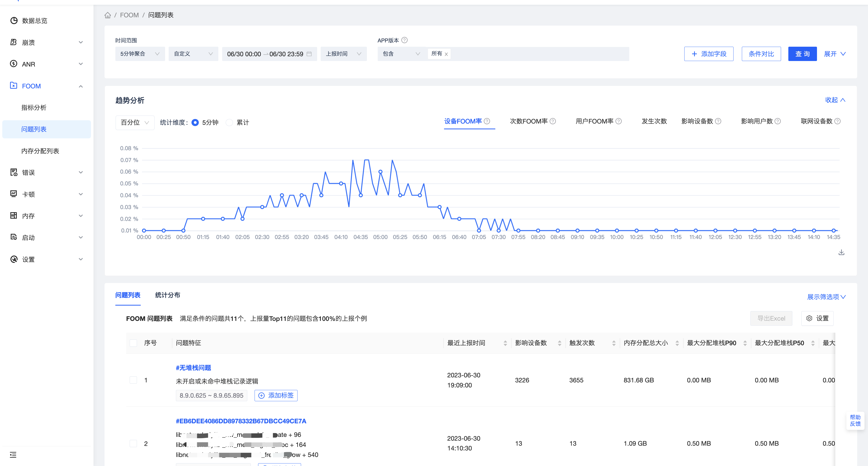Open the 数据总览 dashboard icon

click(x=14, y=21)
